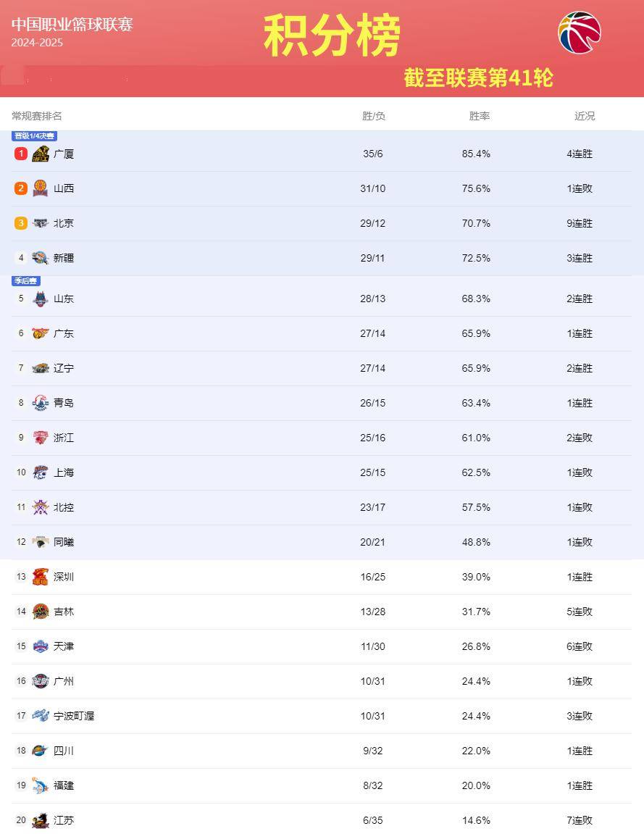Sort by the 胜率 column header

[480, 116]
